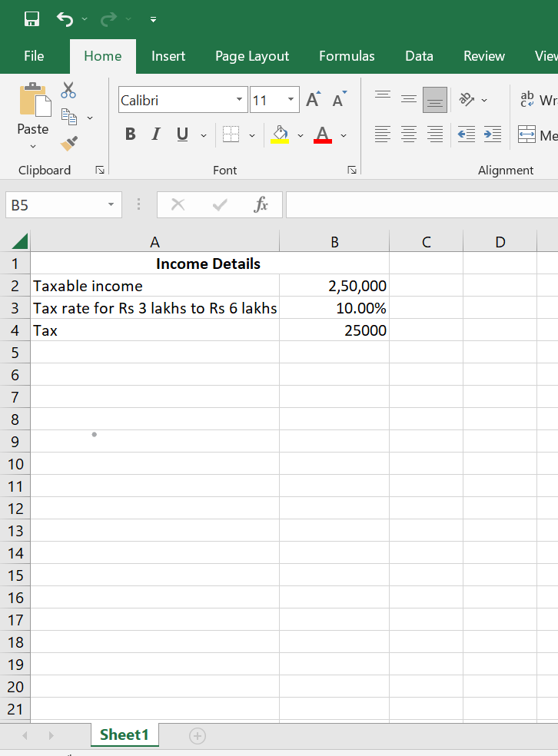The height and width of the screenshot is (756, 558).
Task: Set Middle Align vertical alignment
Action: [x=408, y=99]
